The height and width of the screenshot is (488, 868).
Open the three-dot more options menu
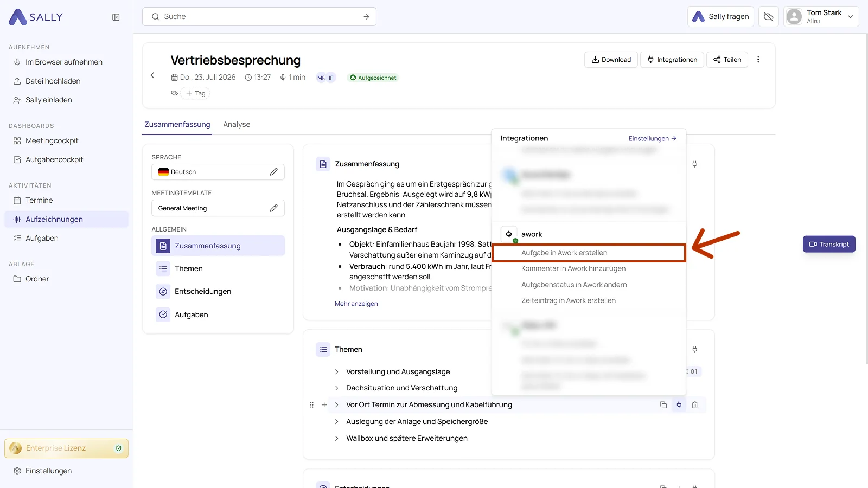758,60
